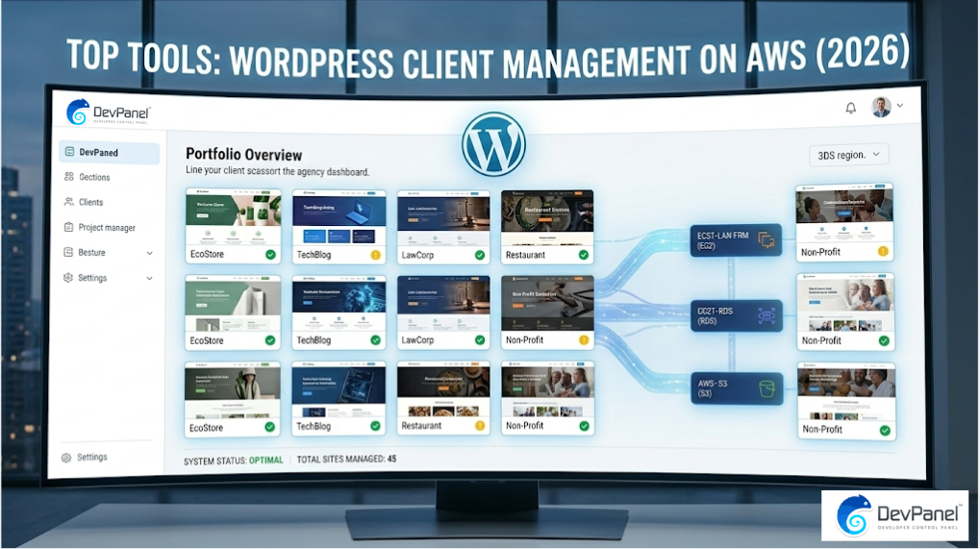Open TechBlog thumbnail with the blue laptop
The image size is (980, 549).
click(339, 217)
